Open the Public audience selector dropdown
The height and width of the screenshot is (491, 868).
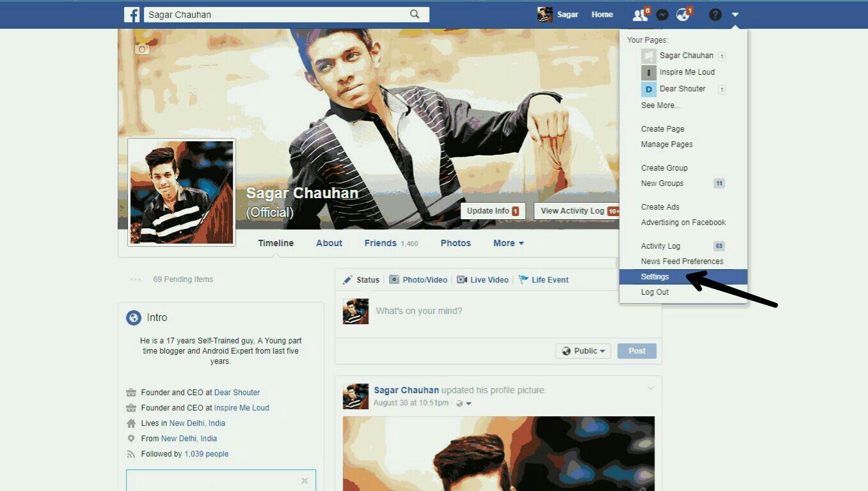(x=583, y=350)
